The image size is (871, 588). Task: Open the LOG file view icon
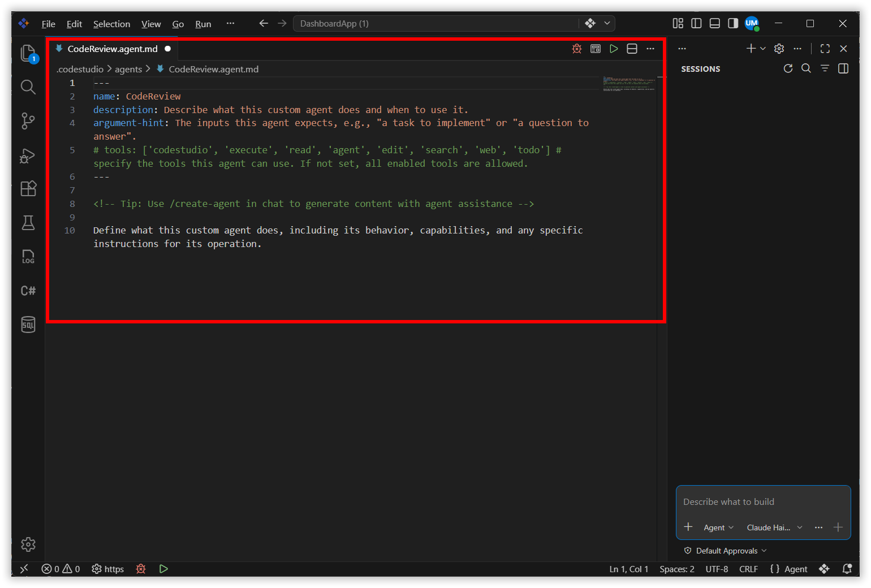[x=28, y=257]
